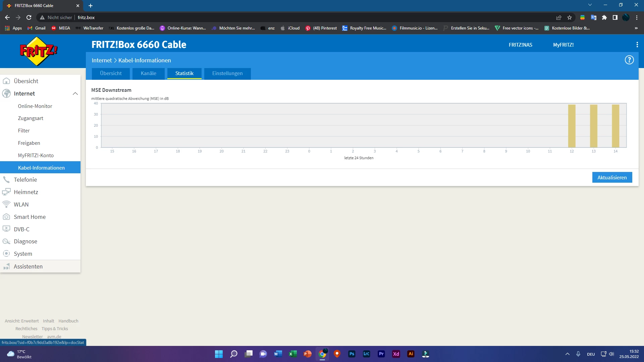This screenshot has height=362, width=644.
Task: Open the Diagnose section
Action: tap(25, 241)
